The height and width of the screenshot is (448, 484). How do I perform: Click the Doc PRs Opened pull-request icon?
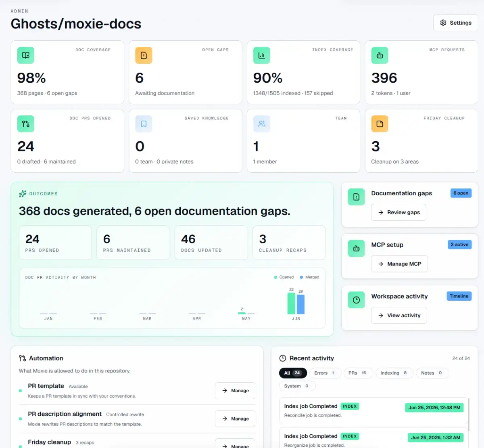tap(26, 124)
